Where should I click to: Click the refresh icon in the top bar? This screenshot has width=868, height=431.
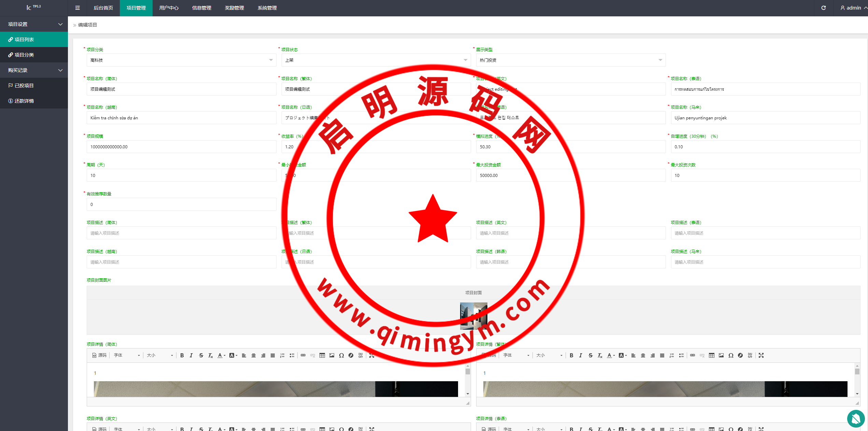823,8
